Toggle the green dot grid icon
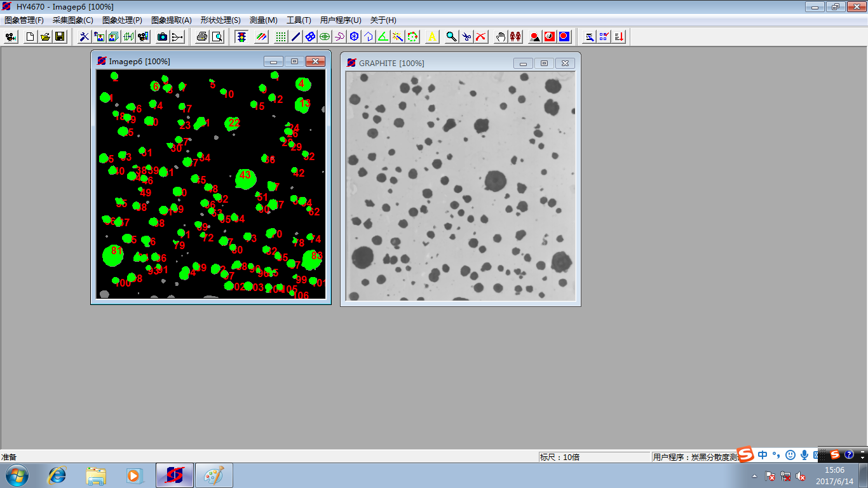 (x=281, y=37)
